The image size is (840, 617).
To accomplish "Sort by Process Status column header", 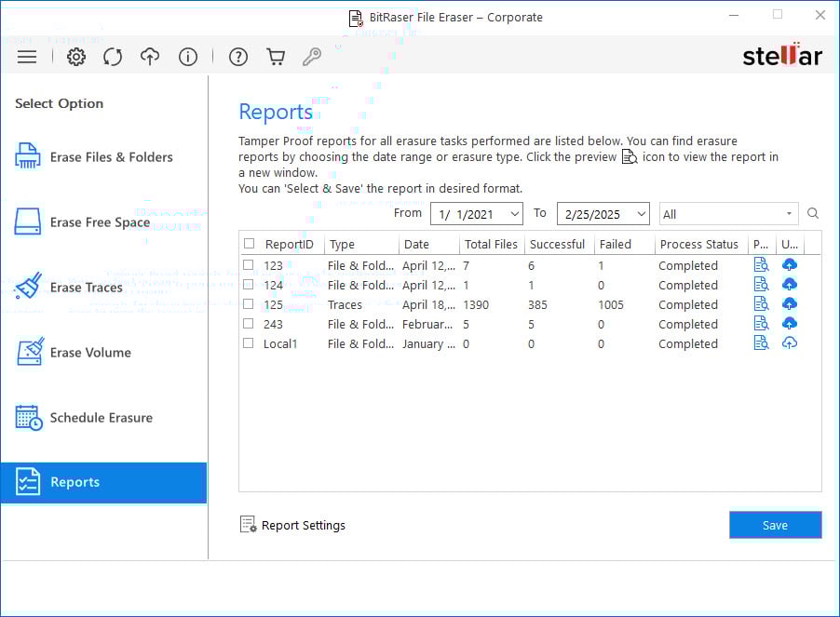I will [698, 244].
